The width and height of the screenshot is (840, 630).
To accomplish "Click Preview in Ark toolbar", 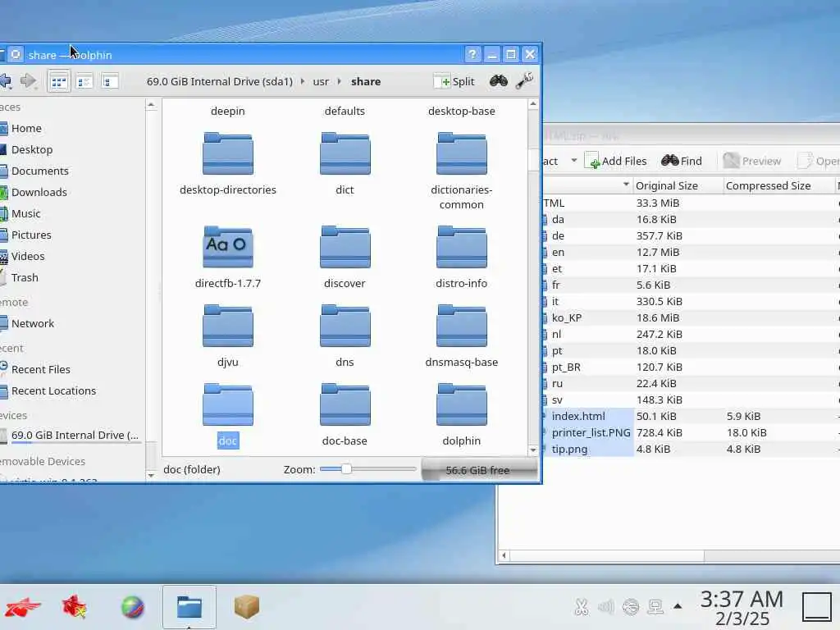I will click(x=752, y=162).
